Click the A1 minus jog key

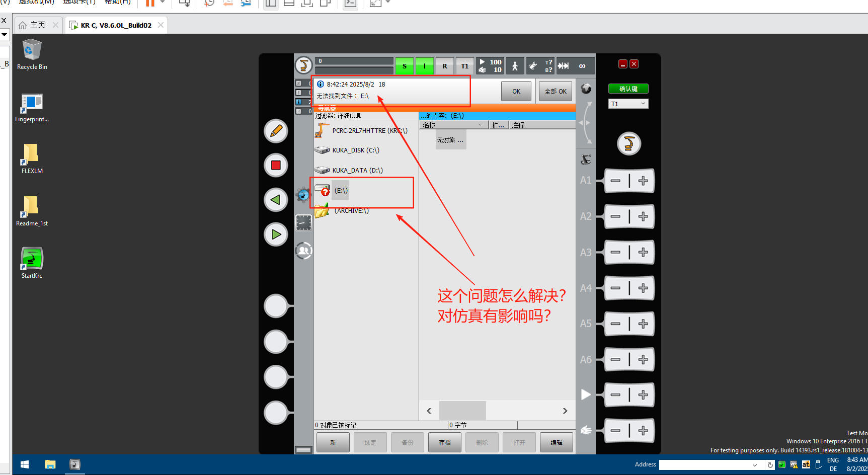(615, 181)
